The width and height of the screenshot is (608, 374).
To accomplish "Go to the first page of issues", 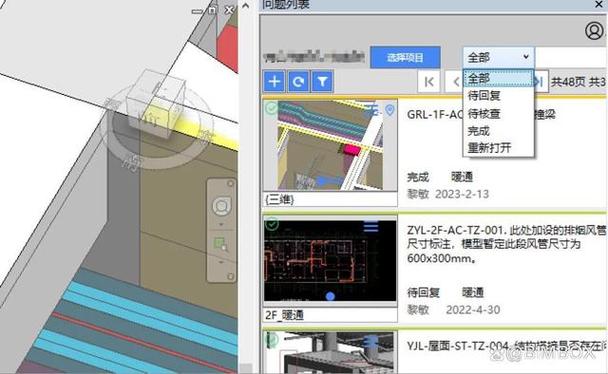I will (429, 82).
